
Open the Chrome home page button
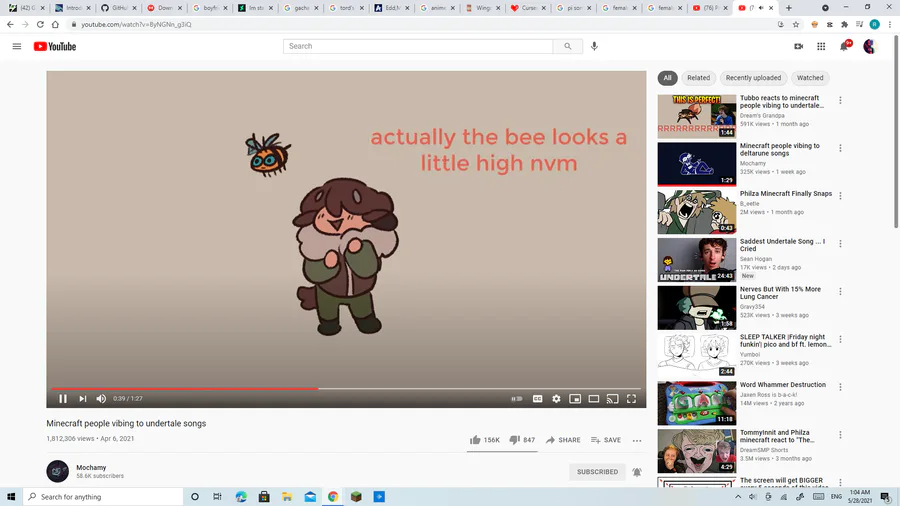tap(55, 25)
